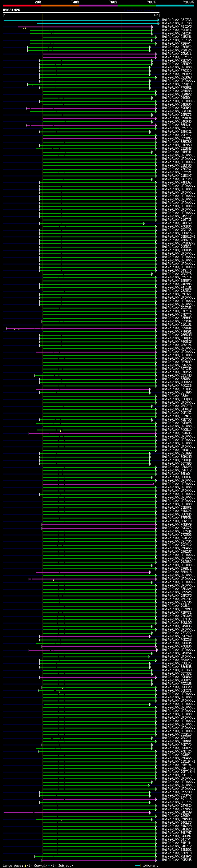Viewport: 197px width, 868px height.
Task: Select hit UniRef100_A8I7G0
Action: click(176, 23)
